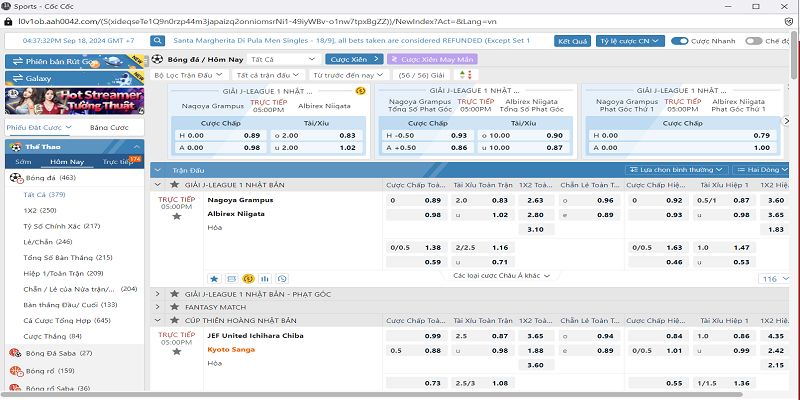The width and height of the screenshot is (800, 400).
Task: Open the Hot Streamer Tướng Thuật banner
Action: tap(74, 101)
